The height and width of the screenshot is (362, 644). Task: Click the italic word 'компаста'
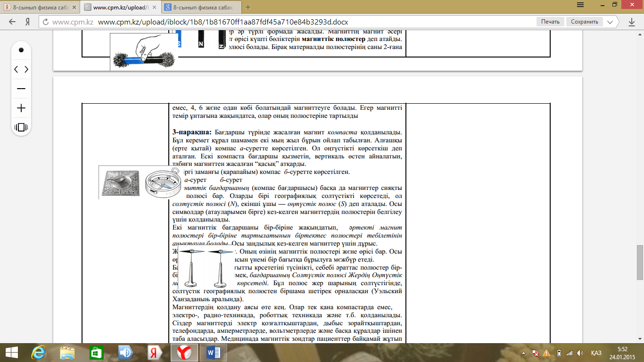pos(342,132)
